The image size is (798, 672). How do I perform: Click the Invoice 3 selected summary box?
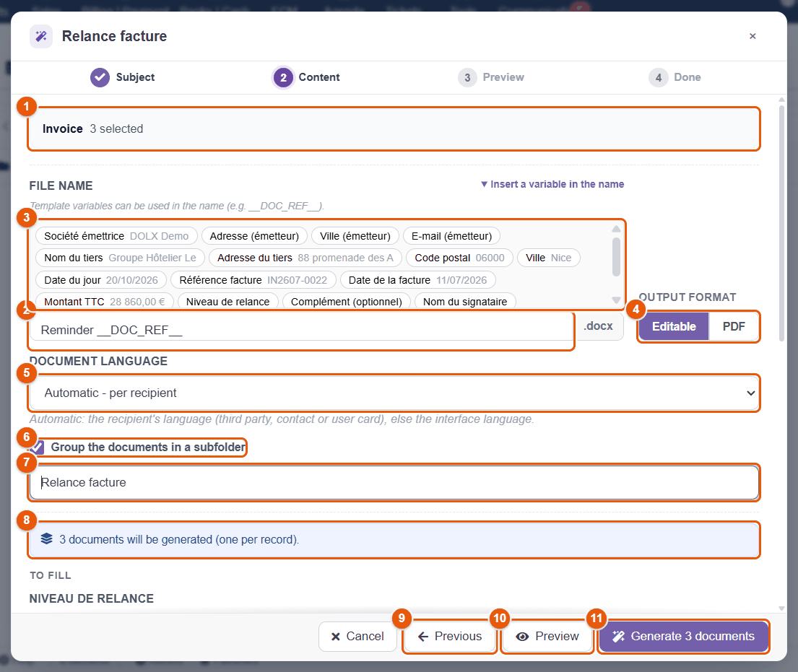click(394, 128)
